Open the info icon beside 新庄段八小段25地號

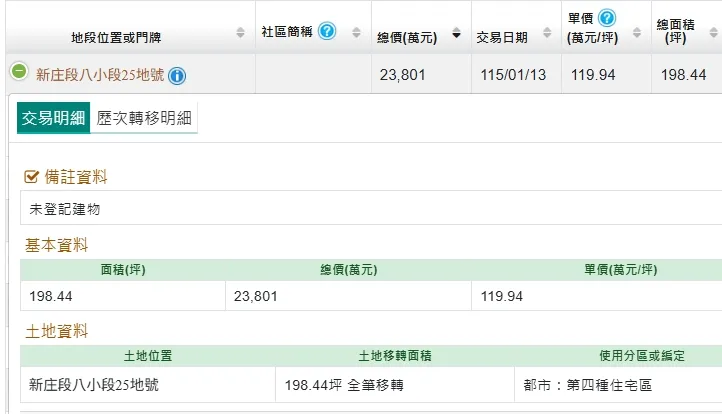pyautogui.click(x=177, y=76)
